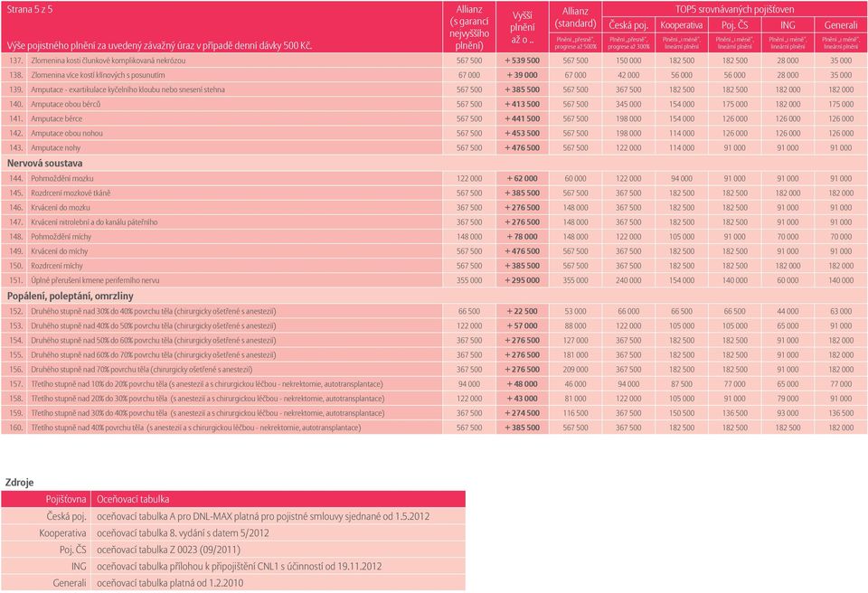Click 'Kooperativa' label in the sources table
The width and height of the screenshot is (868, 593).
point(62,532)
